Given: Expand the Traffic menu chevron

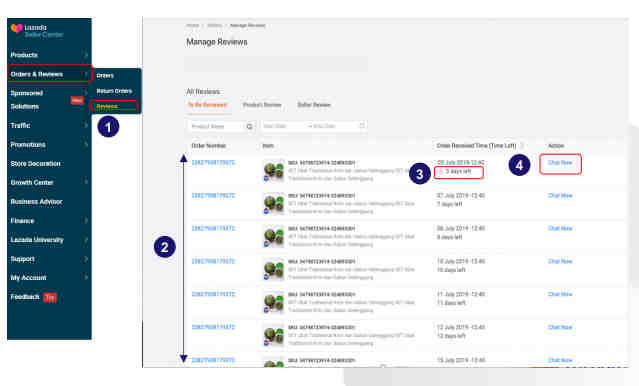Looking at the screenshot, I should pos(86,126).
